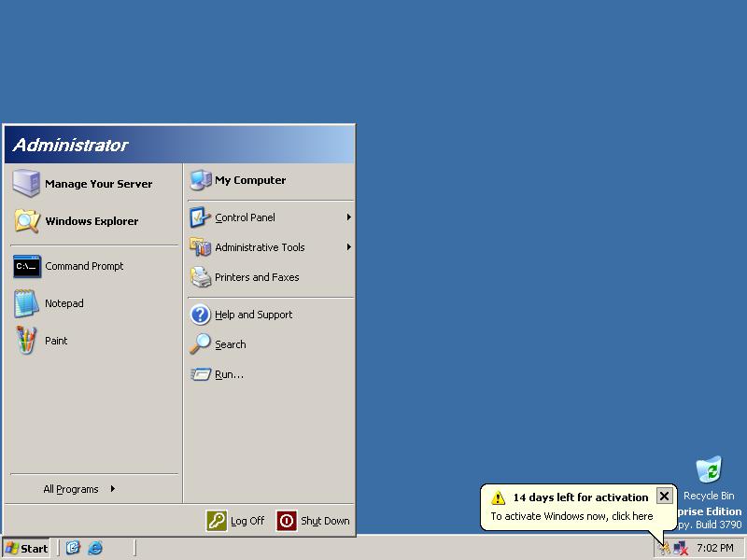747x560 pixels.
Task: Click the network disconnected tray icon
Action: [x=681, y=548]
